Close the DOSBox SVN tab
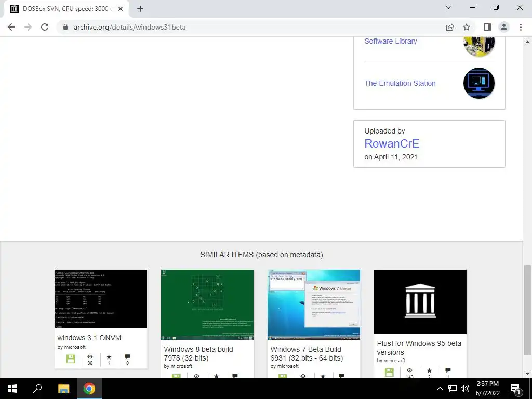The image size is (532, 399). 121,9
